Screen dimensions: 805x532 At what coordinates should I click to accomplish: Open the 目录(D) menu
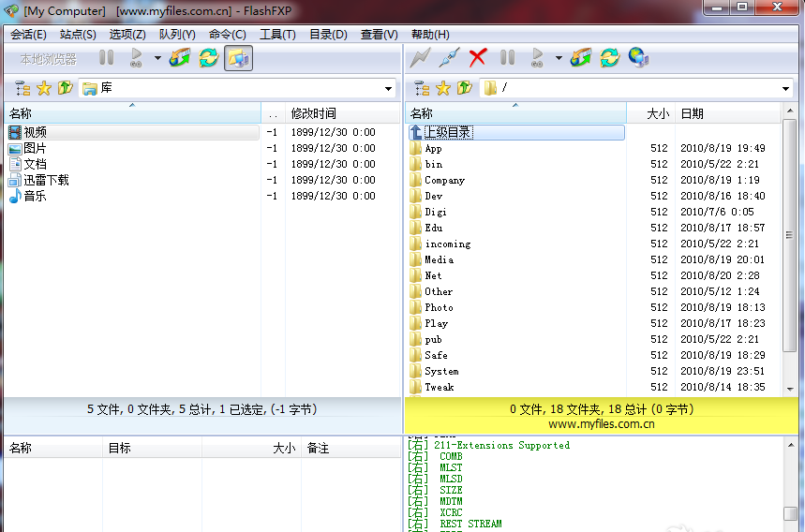[328, 35]
